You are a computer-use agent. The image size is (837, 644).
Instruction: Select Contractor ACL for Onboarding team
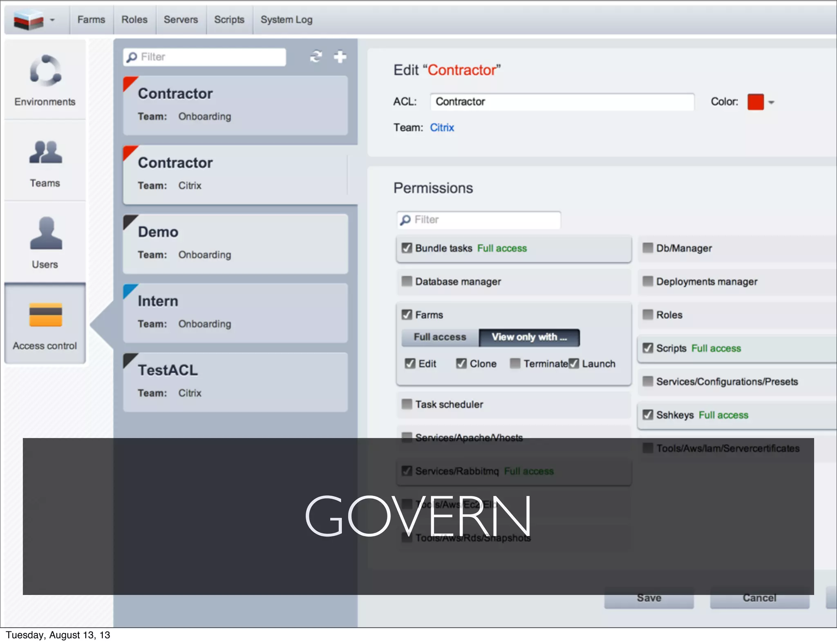[235, 105]
